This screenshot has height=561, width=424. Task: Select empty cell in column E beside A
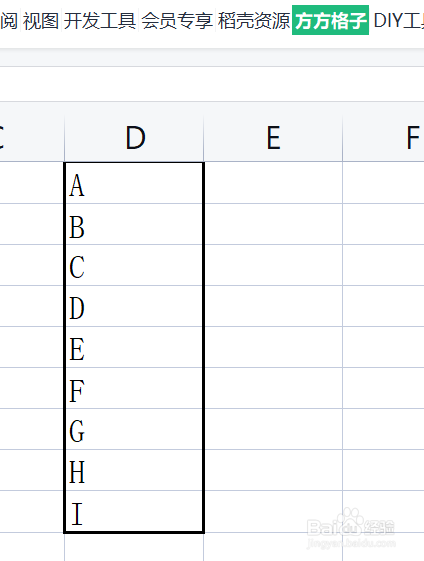click(273, 183)
